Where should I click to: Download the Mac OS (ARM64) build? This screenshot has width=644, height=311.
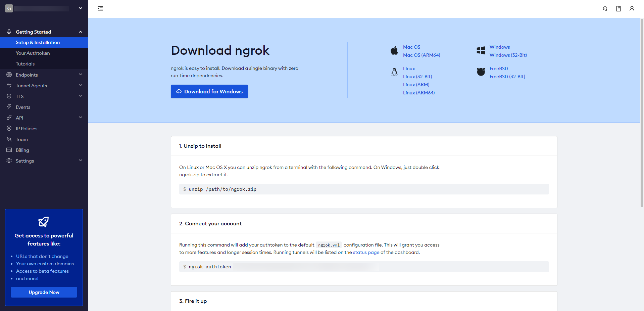422,55
